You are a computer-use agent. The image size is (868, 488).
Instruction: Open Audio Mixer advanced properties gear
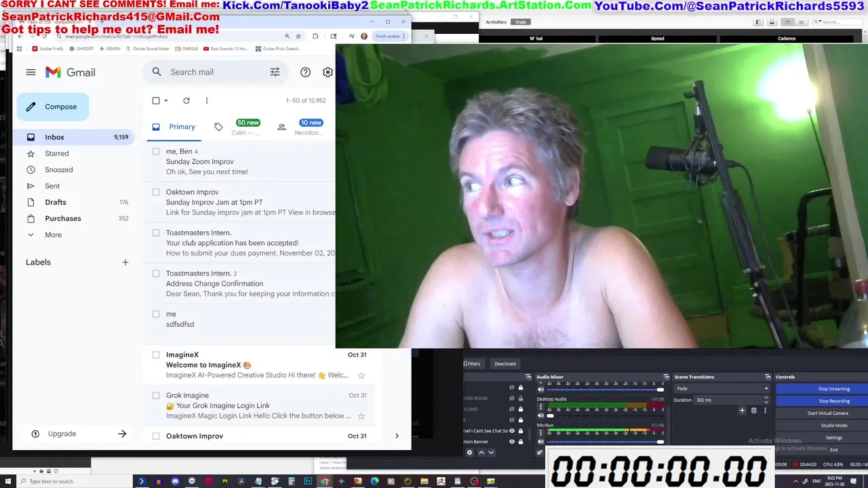click(540, 453)
